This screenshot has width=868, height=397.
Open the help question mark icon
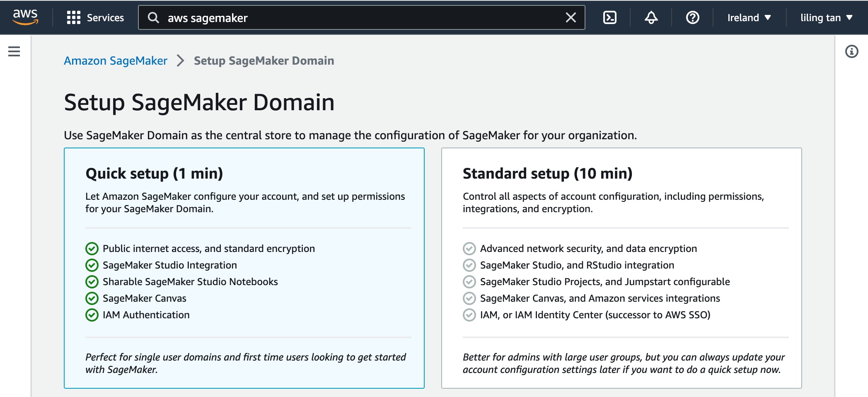coord(692,17)
